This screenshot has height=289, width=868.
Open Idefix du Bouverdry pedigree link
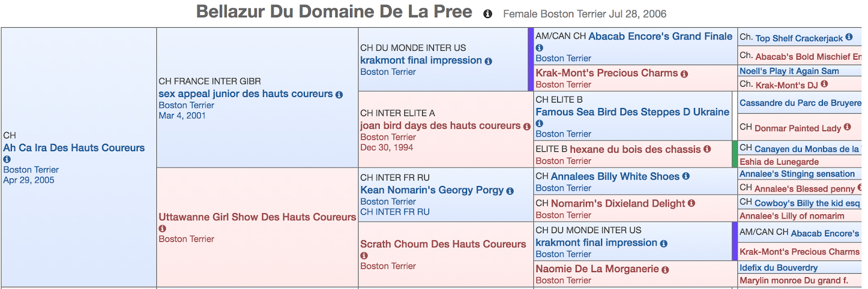778,267
